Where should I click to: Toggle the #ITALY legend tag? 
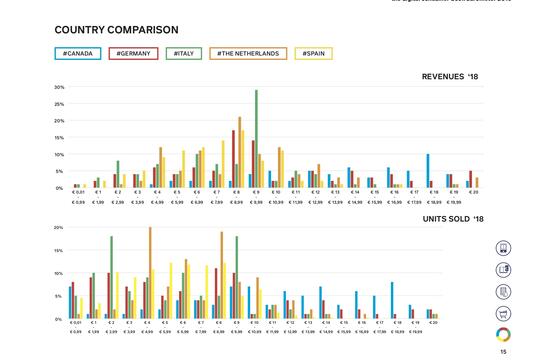coord(184,53)
